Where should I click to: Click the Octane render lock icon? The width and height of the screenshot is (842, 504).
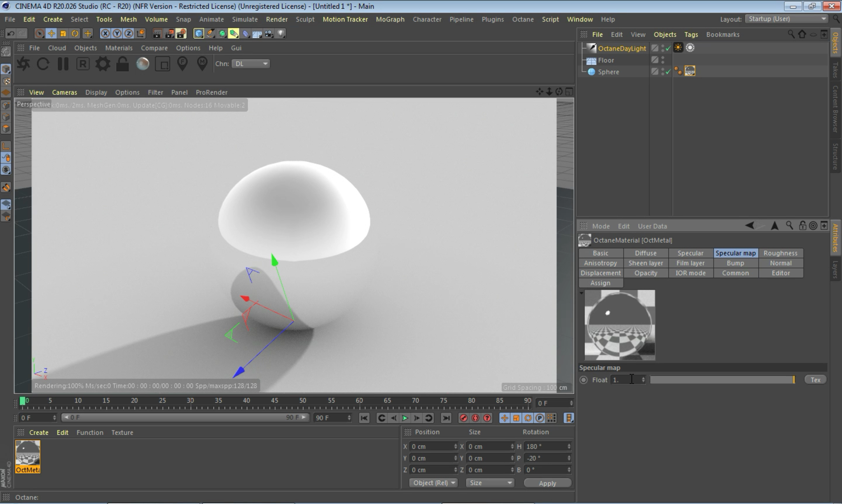point(122,64)
